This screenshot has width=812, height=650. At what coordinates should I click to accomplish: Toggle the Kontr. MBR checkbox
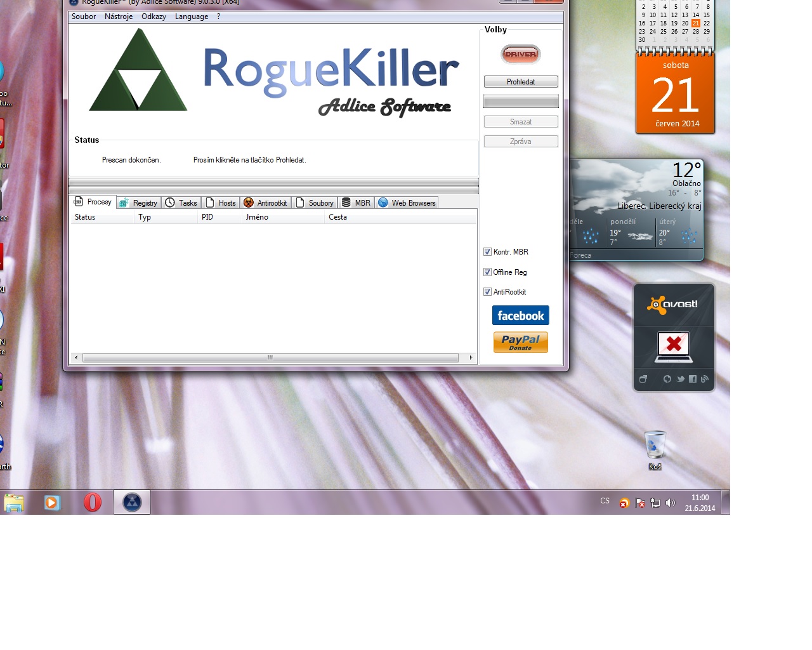[487, 252]
